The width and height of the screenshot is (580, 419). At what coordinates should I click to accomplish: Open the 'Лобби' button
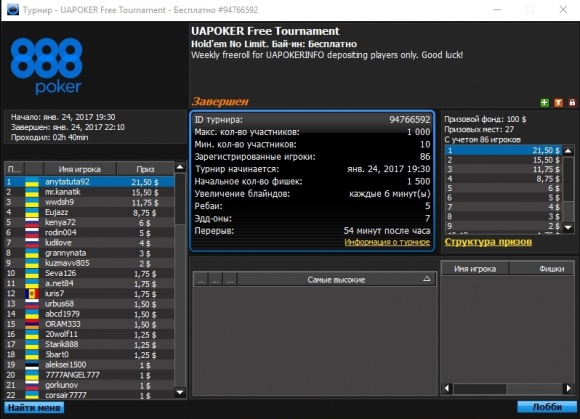pyautogui.click(x=547, y=407)
